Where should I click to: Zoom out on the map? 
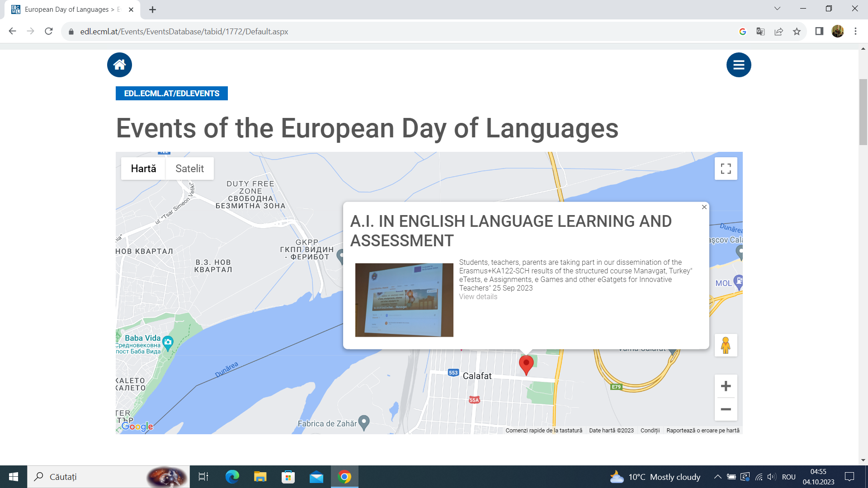(726, 409)
